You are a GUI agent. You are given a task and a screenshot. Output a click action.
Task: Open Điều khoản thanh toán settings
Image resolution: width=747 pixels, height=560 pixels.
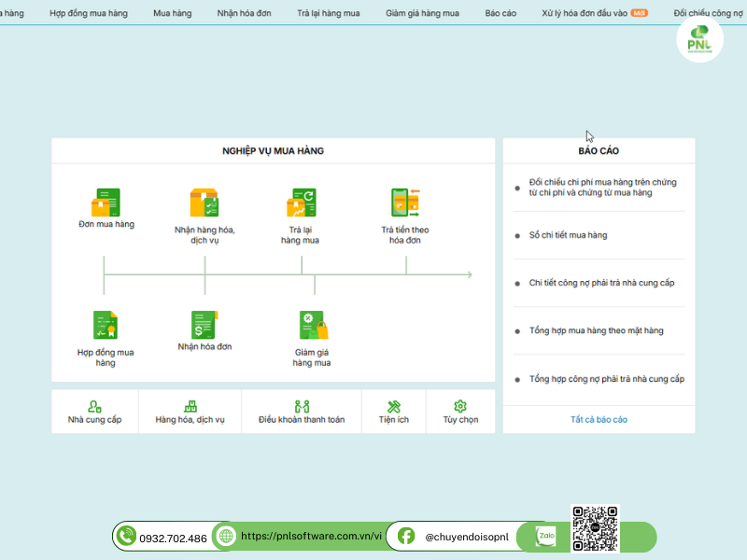point(301,412)
